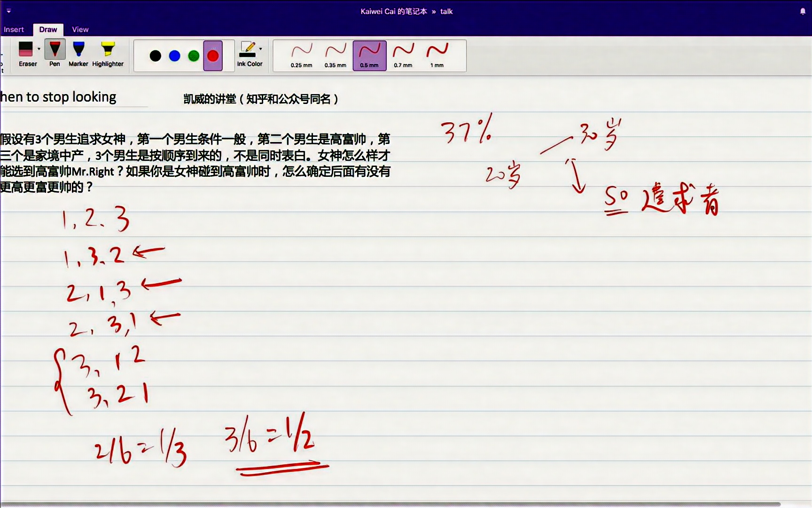Collapse the ribbon using the top-left chevron
812x508 pixels.
[8, 10]
